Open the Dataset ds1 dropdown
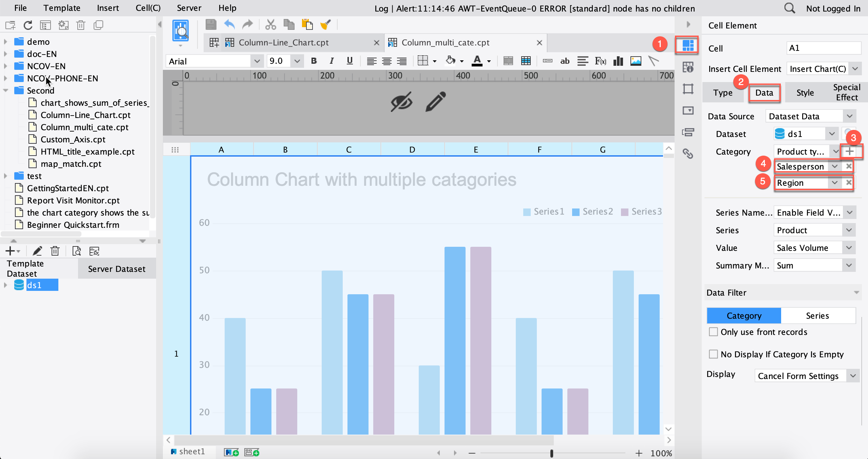Screen dimensions: 868x459 (832, 134)
